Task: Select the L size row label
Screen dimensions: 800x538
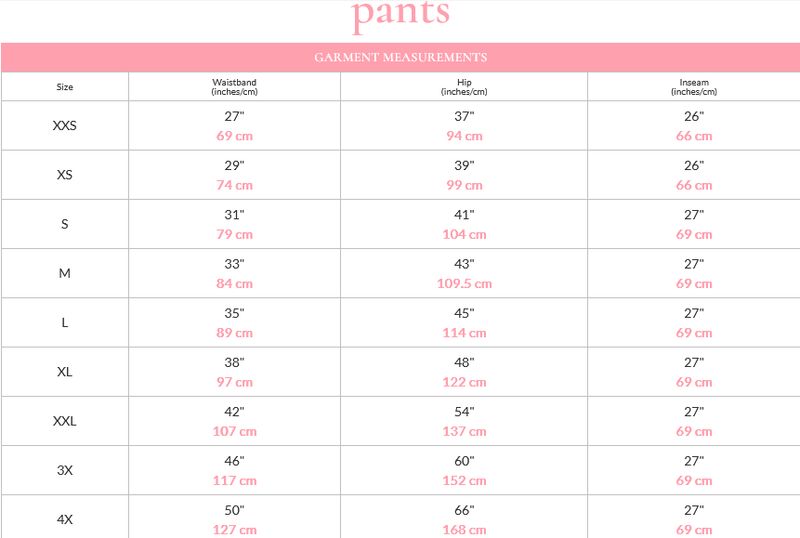Action: coord(65,323)
